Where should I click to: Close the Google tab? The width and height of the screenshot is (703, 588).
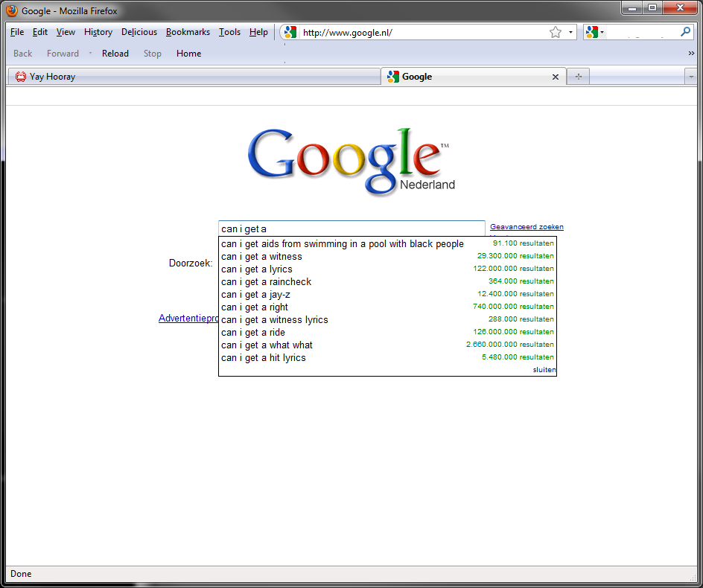coord(555,77)
